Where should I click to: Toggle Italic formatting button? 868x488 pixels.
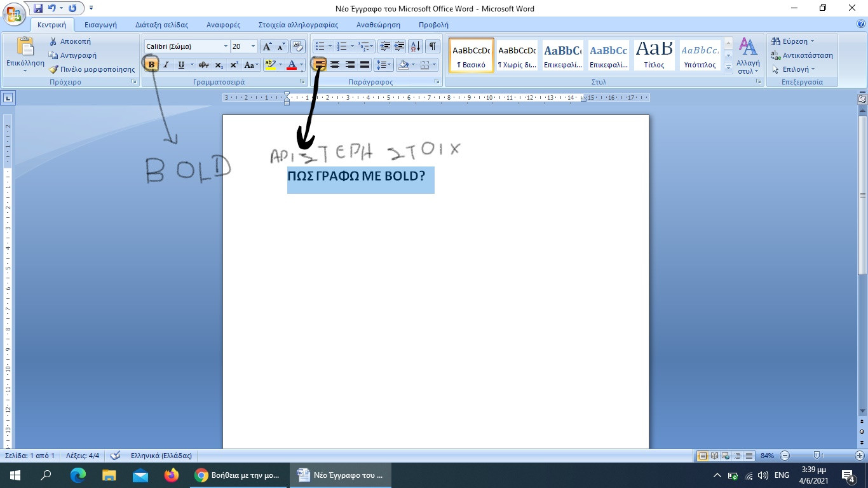[166, 65]
